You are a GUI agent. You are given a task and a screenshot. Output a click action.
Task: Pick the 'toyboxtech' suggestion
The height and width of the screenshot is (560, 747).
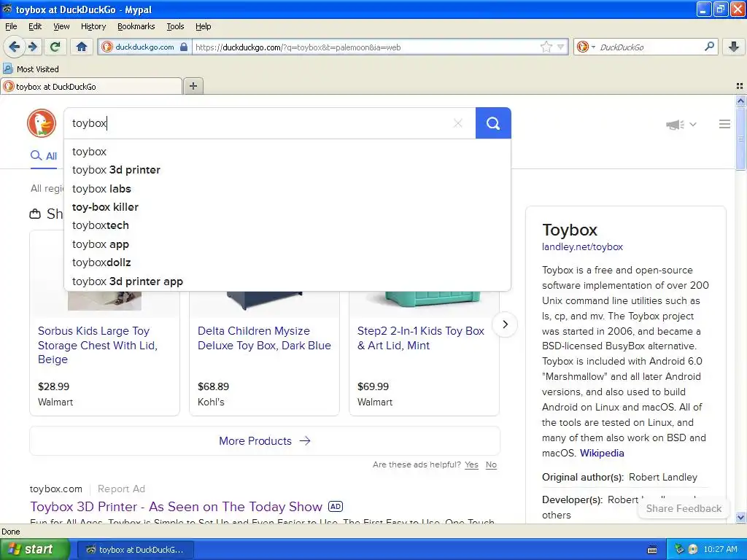pyautogui.click(x=287, y=225)
